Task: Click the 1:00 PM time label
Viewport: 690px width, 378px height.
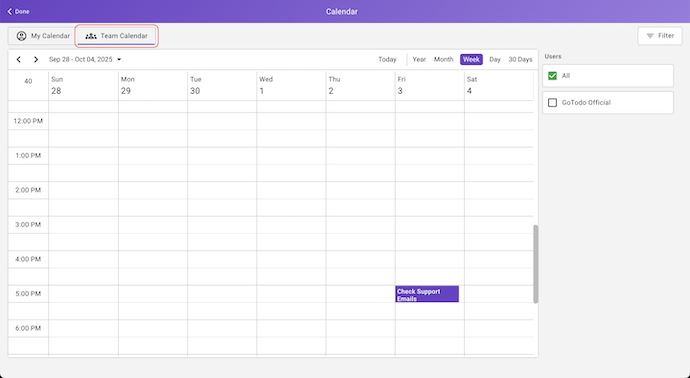Action: (x=28, y=155)
